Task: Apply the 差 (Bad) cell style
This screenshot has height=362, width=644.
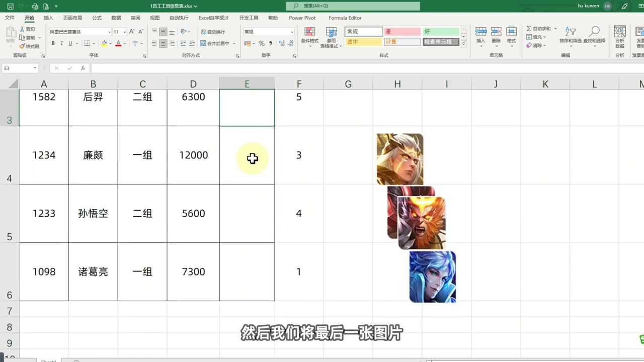Action: coord(402,32)
